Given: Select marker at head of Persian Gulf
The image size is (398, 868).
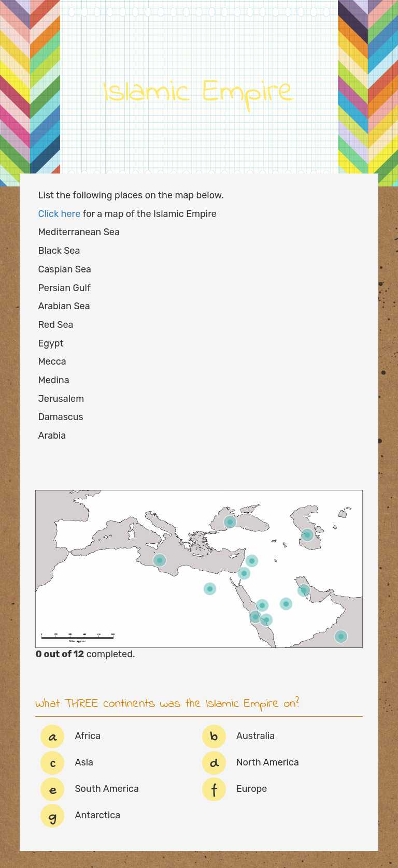Looking at the screenshot, I should [x=304, y=590].
